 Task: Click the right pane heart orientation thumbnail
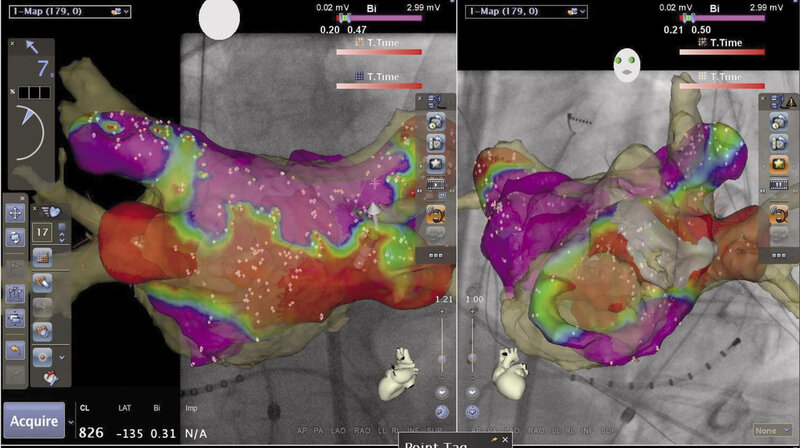coord(510,373)
